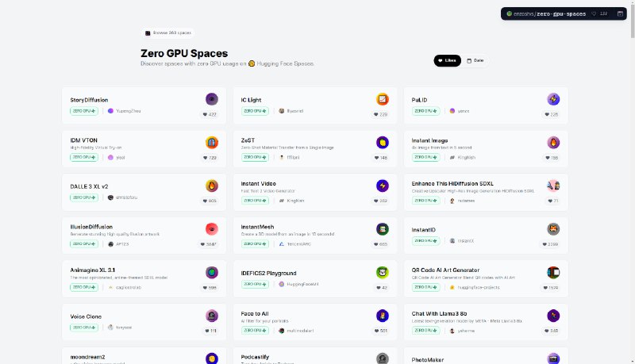
Task: Open the Animagine XL 3.1 space title
Action: pyautogui.click(x=93, y=270)
